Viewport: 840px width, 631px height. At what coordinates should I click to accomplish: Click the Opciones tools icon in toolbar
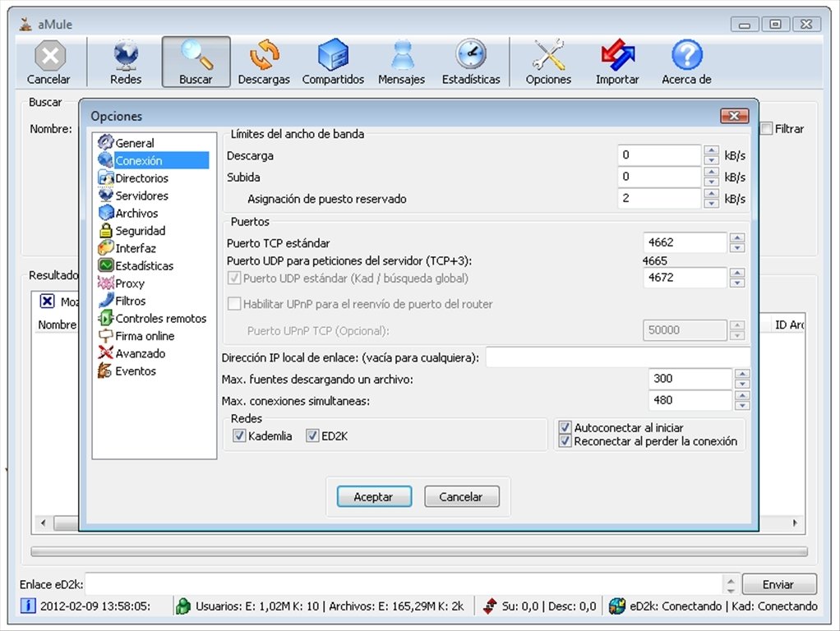pos(548,62)
